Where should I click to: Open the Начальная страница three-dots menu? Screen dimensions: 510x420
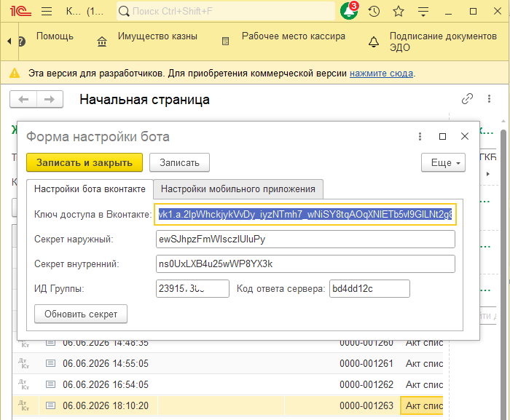(x=489, y=99)
